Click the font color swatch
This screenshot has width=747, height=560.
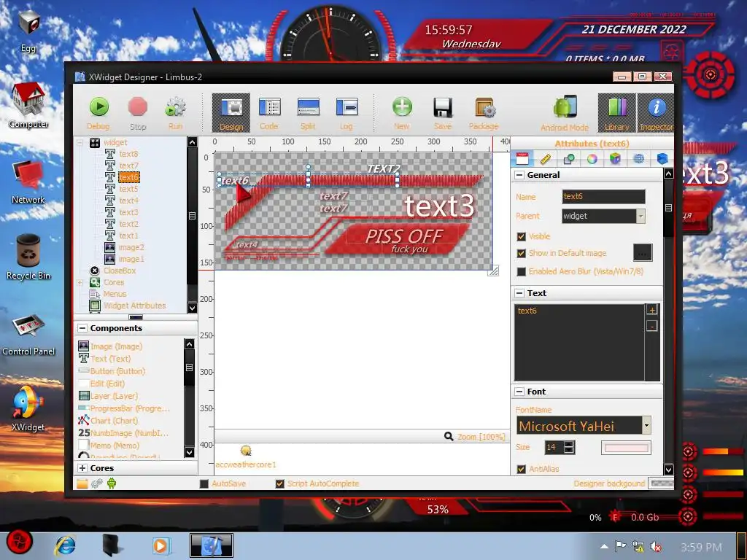coord(625,448)
